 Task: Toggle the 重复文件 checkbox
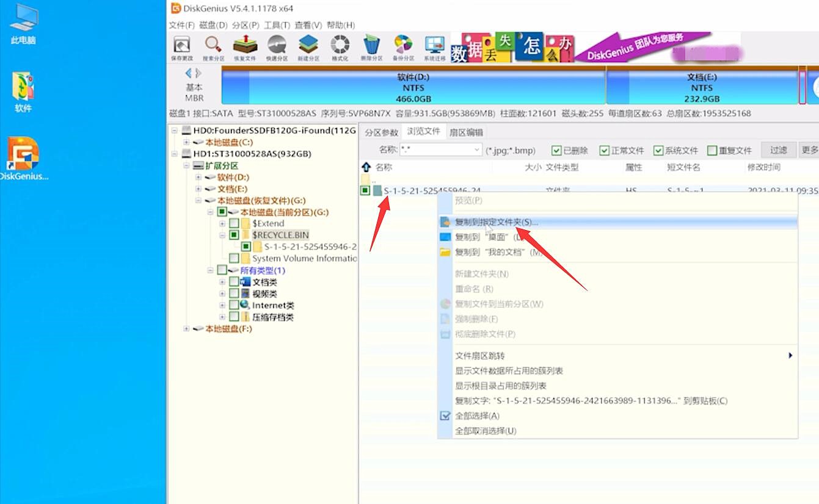tap(712, 151)
